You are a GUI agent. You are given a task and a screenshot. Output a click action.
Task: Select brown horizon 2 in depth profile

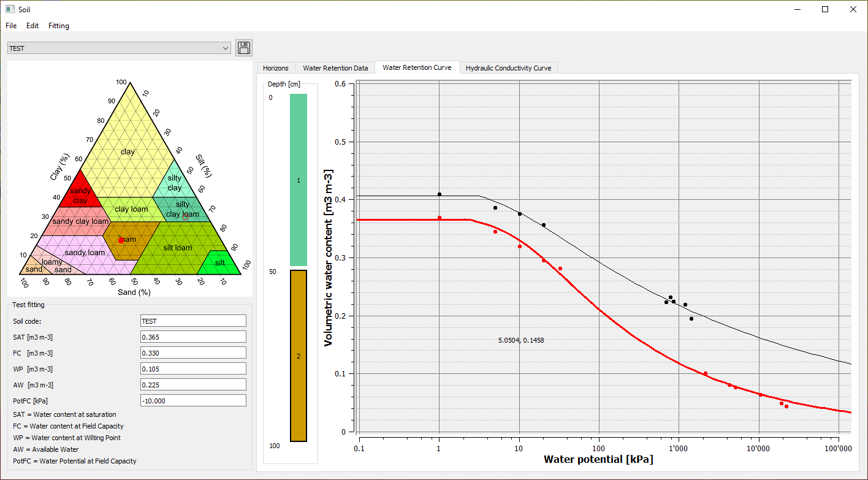click(x=298, y=356)
